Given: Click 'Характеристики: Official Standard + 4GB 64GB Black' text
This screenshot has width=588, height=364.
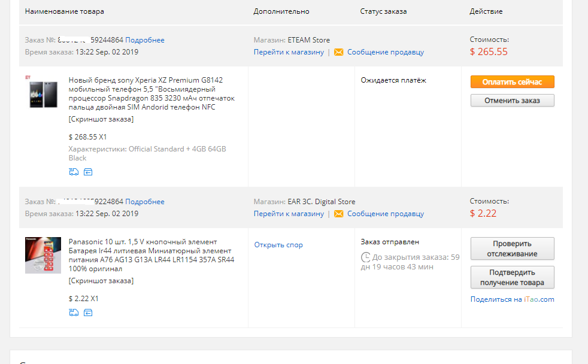Looking at the screenshot, I should tap(147, 153).
